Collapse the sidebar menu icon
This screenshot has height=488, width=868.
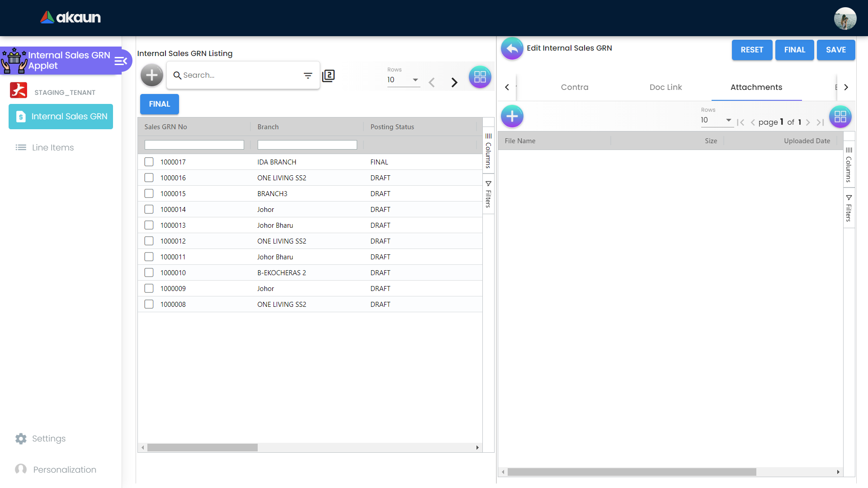click(x=121, y=61)
